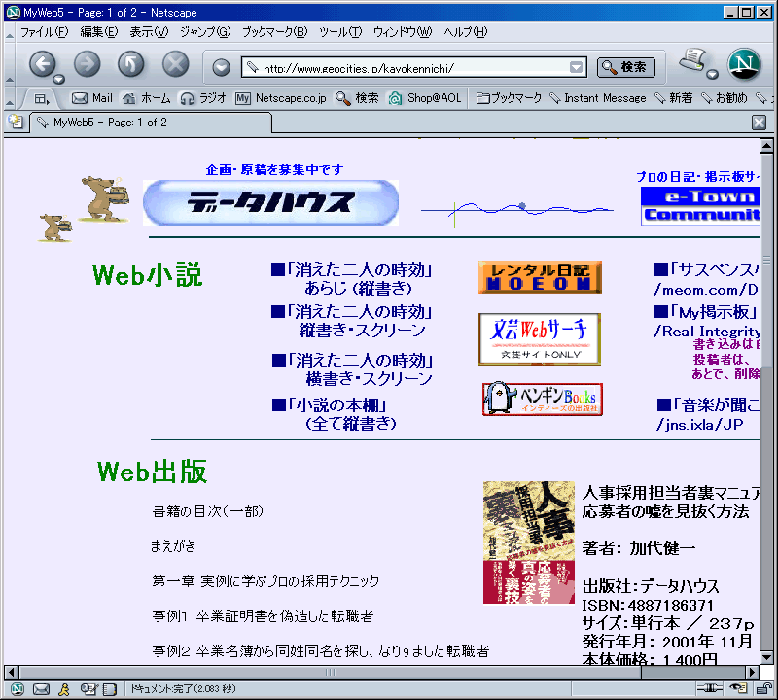Click the horizontal scrollbar right arrow
Viewport: 778px width, 700px height.
click(753, 672)
